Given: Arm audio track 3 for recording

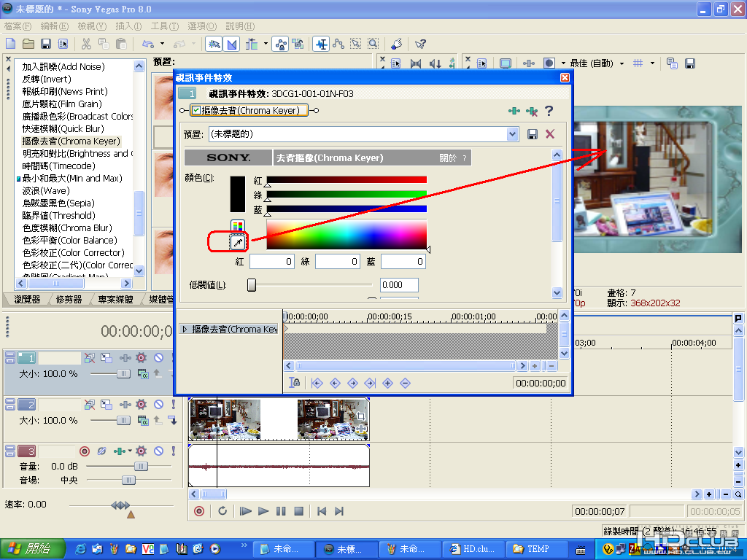Looking at the screenshot, I should [85, 451].
